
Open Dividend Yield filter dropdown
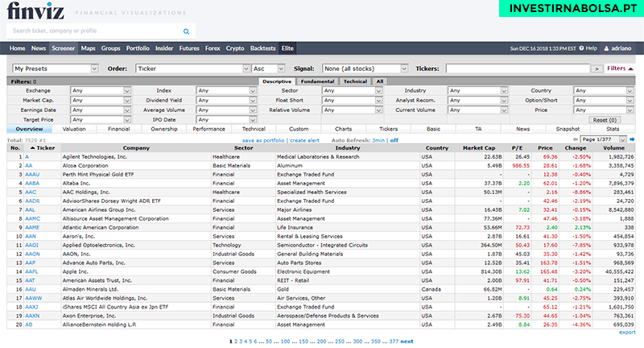click(226, 100)
